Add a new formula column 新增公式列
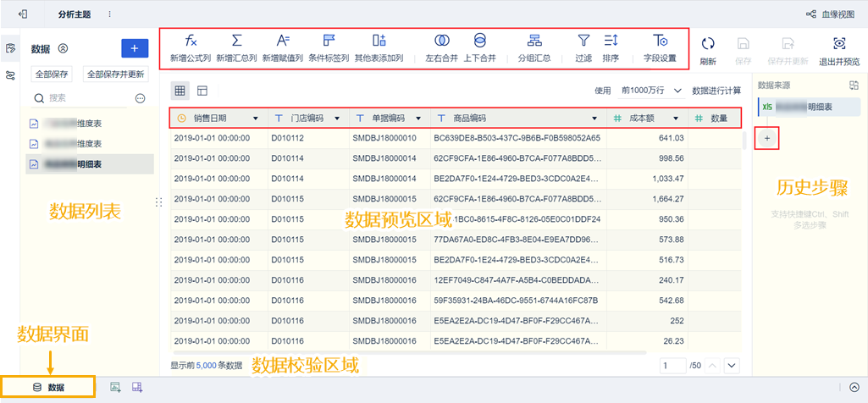The height and width of the screenshot is (403, 868). pyautogui.click(x=191, y=47)
